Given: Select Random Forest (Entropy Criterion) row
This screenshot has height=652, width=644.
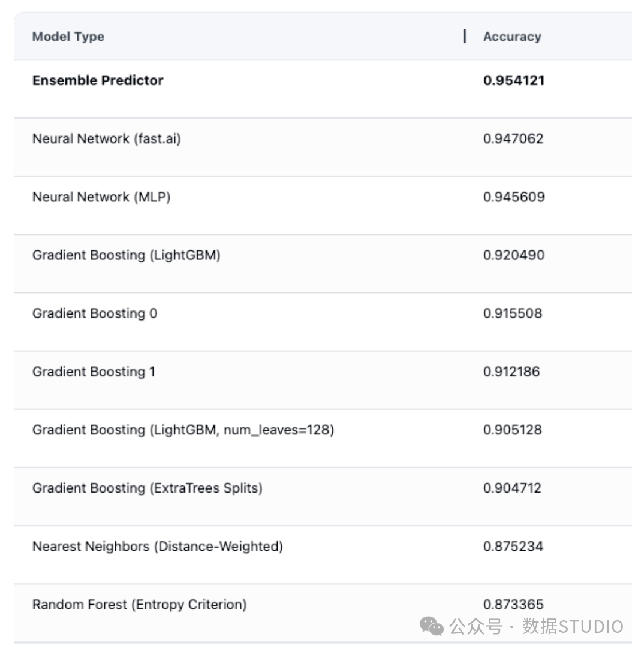Looking at the screenshot, I should click(323, 613).
